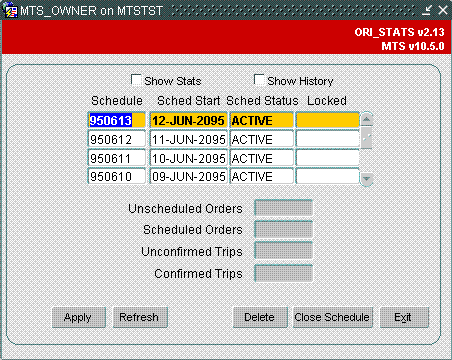Click the Refresh button
Image resolution: width=452 pixels, height=360 pixels.
140,317
